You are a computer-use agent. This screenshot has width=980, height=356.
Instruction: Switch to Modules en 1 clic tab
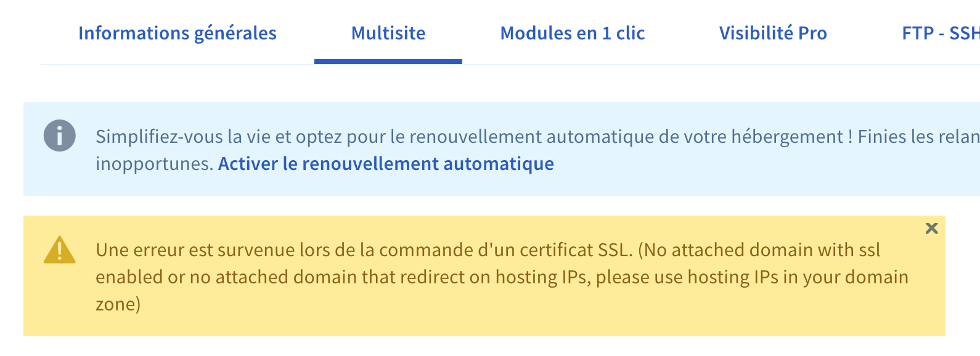tap(573, 33)
